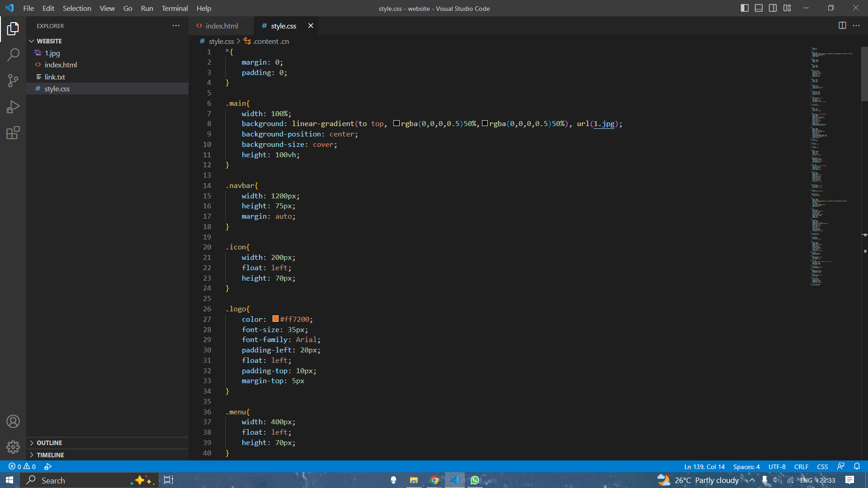
Task: Toggle the primary sidebar visibility
Action: (x=744, y=8)
